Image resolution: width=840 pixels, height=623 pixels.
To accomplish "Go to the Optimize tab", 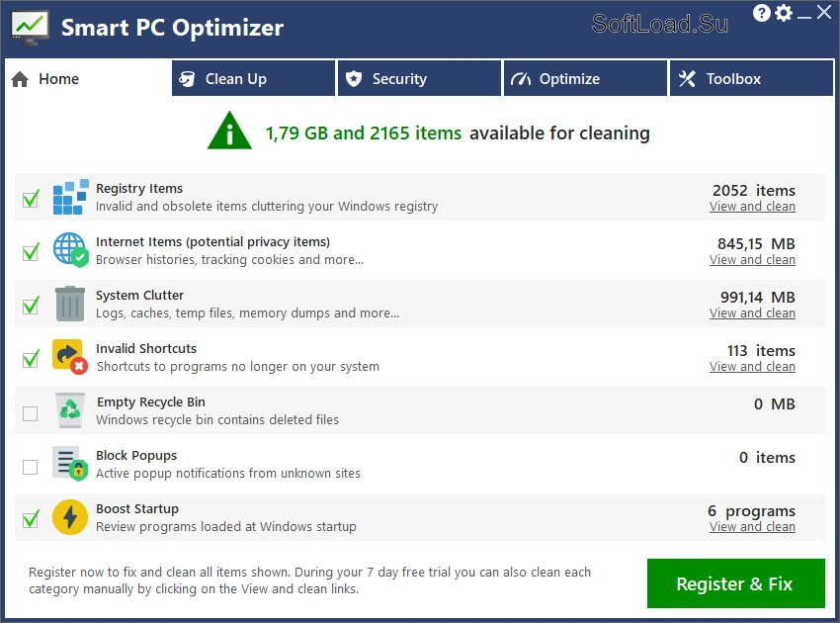I will tap(586, 78).
